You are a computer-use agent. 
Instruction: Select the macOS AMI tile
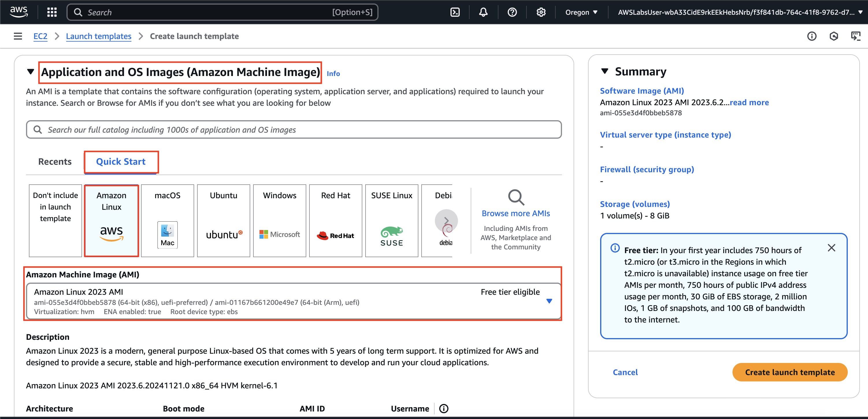[x=168, y=220]
